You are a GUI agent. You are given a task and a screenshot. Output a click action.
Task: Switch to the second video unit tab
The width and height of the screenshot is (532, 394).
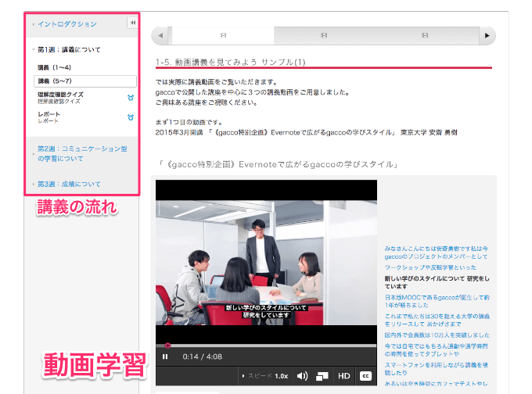[x=324, y=35]
